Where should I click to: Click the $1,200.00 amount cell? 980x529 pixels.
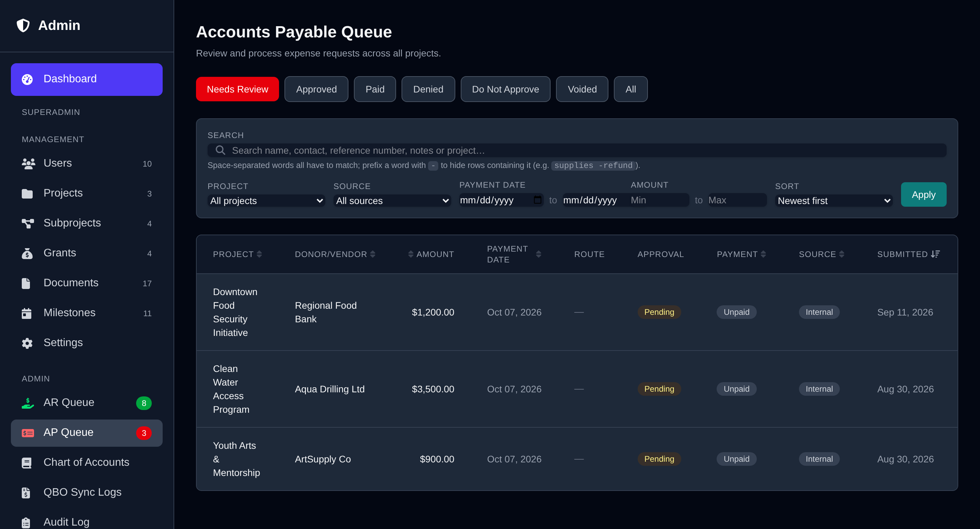click(433, 312)
